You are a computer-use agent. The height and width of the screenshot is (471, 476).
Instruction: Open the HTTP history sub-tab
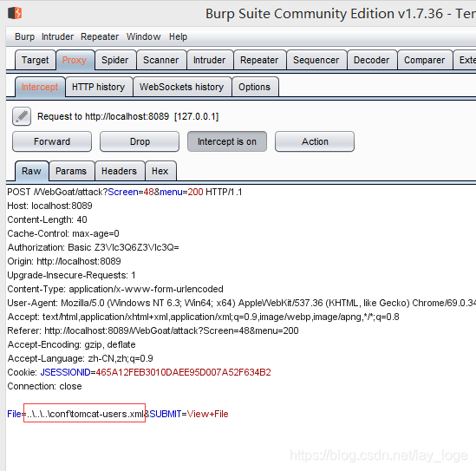pos(99,87)
